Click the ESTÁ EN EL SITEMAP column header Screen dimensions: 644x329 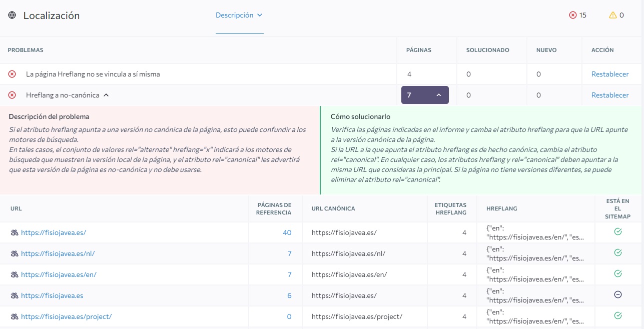point(617,208)
